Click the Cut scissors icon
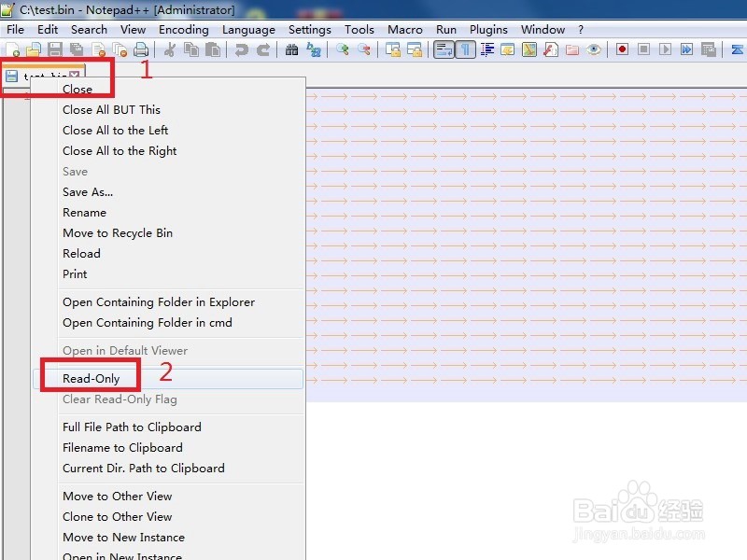The image size is (747, 560). [x=169, y=49]
